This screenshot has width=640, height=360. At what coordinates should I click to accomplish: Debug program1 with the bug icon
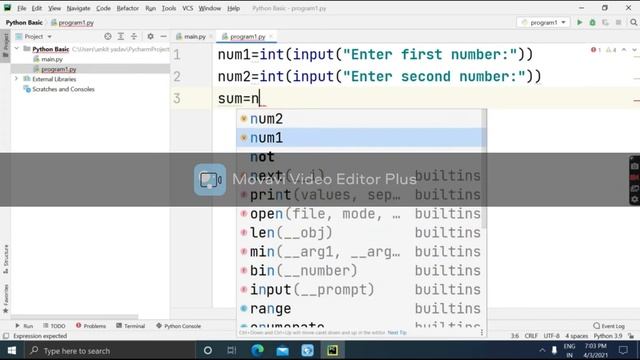coord(592,22)
